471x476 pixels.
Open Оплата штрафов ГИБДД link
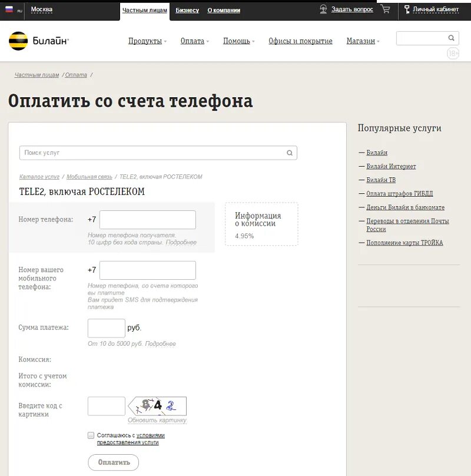399,194
